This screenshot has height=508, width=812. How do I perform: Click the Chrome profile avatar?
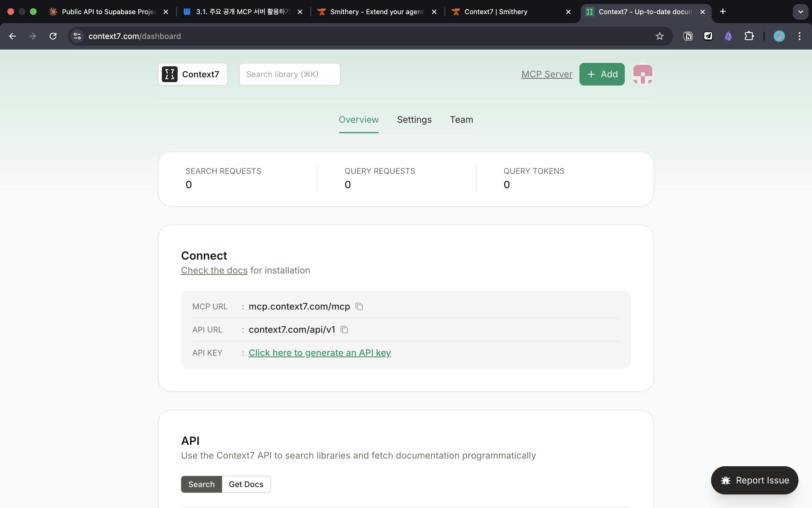click(779, 36)
